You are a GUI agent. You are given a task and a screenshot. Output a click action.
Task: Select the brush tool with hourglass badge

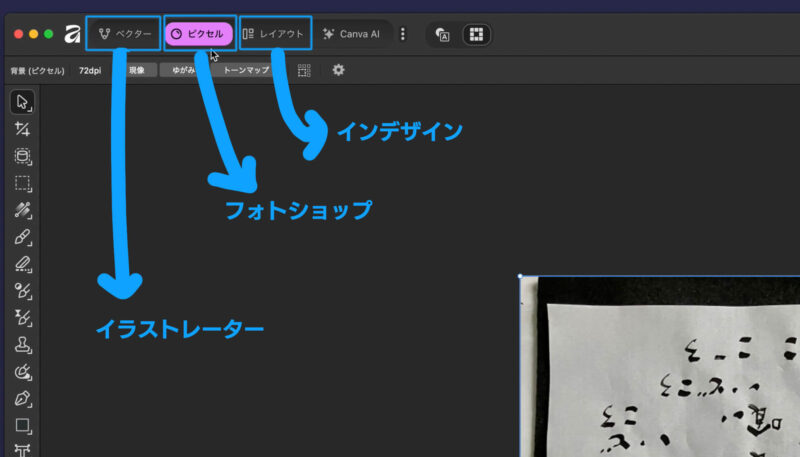click(22, 318)
